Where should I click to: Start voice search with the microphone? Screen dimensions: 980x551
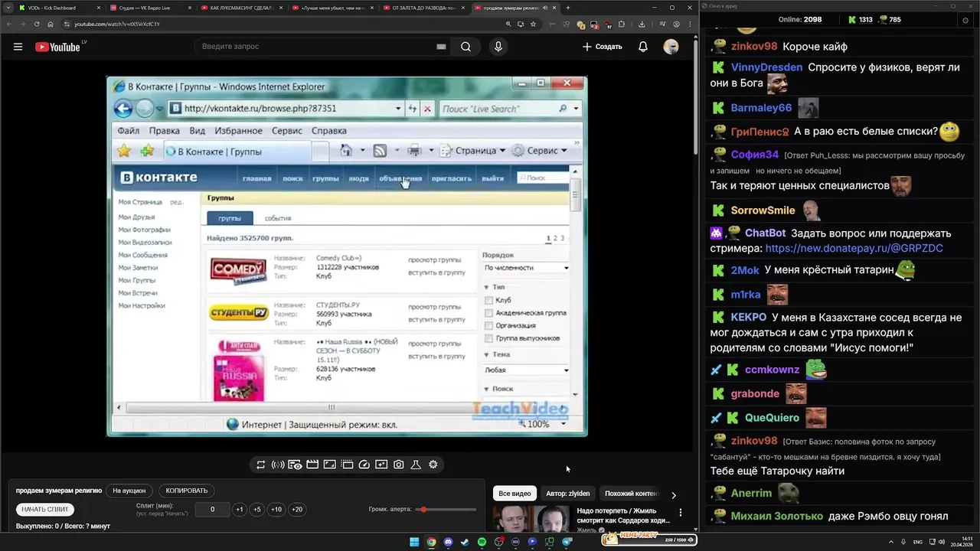pos(498,47)
